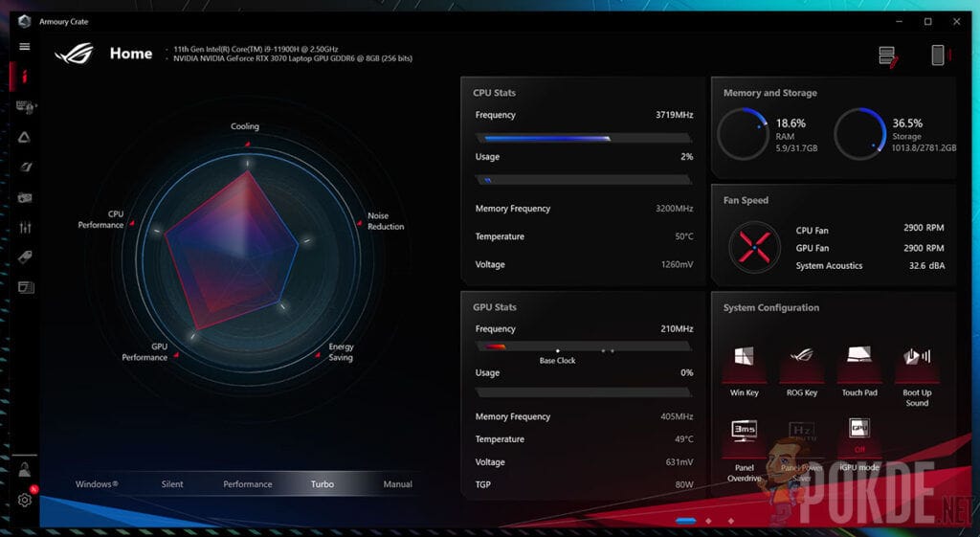Go to first page indicator dot
The width and height of the screenshot is (980, 537).
tap(685, 520)
